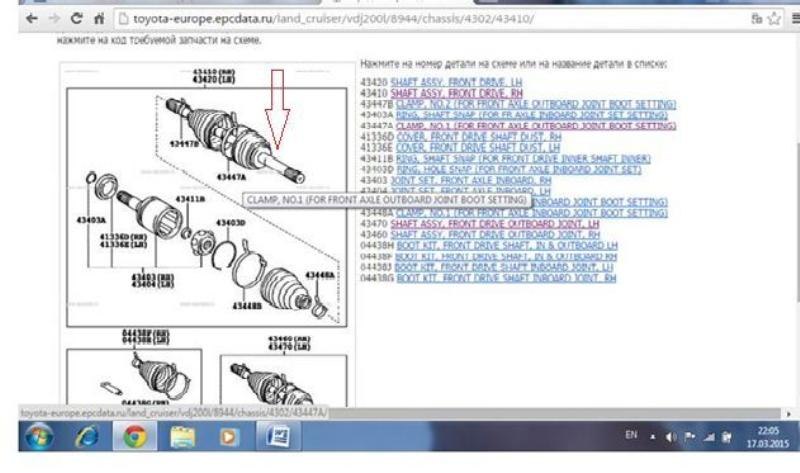Open the Windows Start orb
This screenshot has width=800, height=473.
click(39, 437)
